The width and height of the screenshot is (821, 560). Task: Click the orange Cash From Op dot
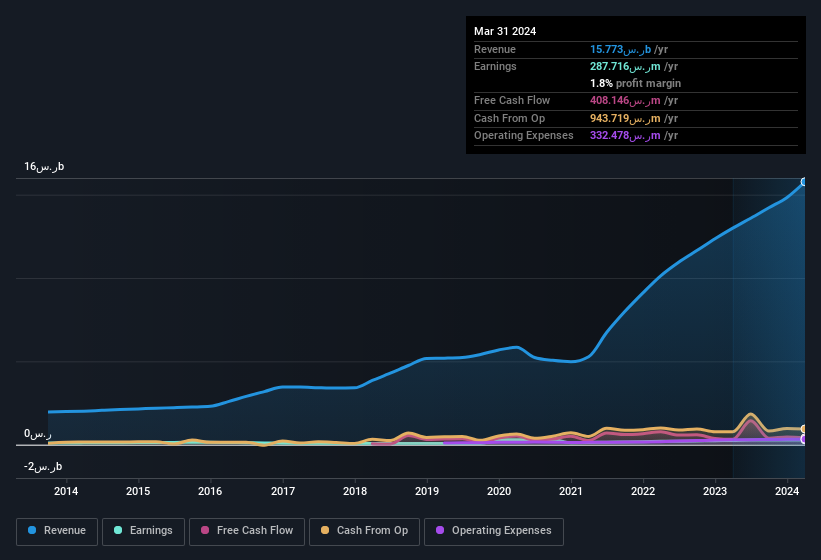pyautogui.click(x=326, y=531)
